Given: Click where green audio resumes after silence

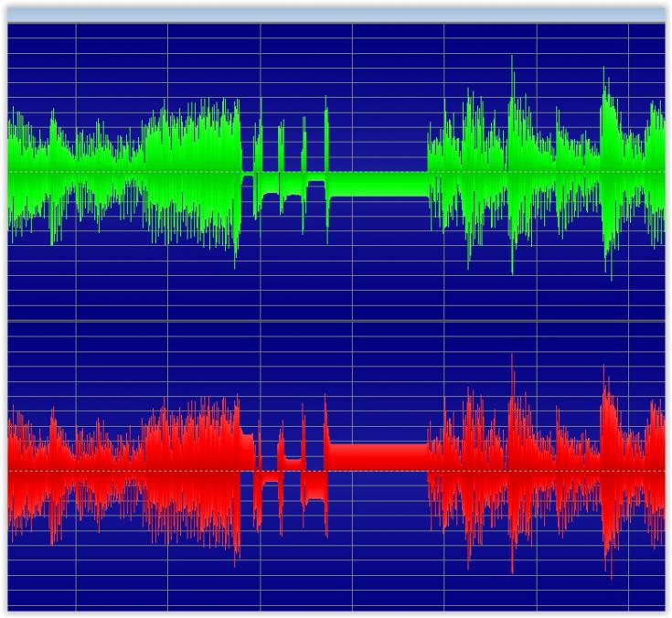Looking at the screenshot, I should tap(432, 171).
